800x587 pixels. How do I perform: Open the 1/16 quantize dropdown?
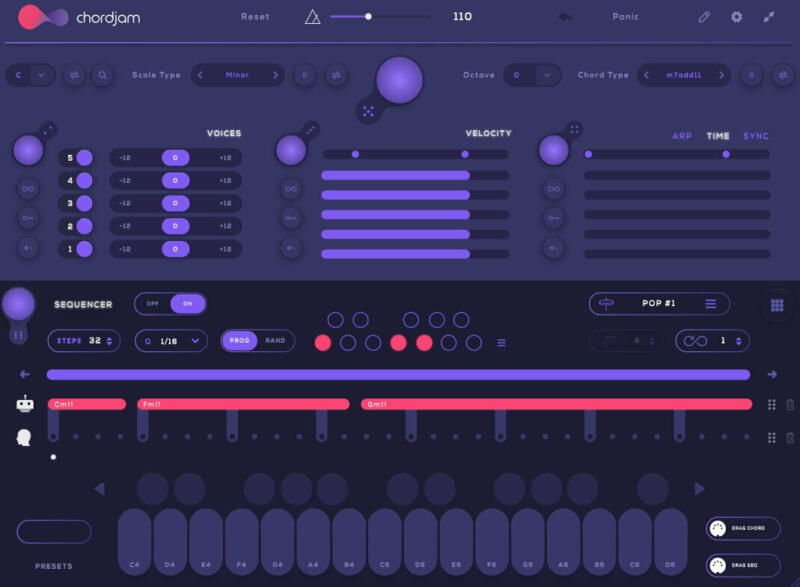click(171, 341)
